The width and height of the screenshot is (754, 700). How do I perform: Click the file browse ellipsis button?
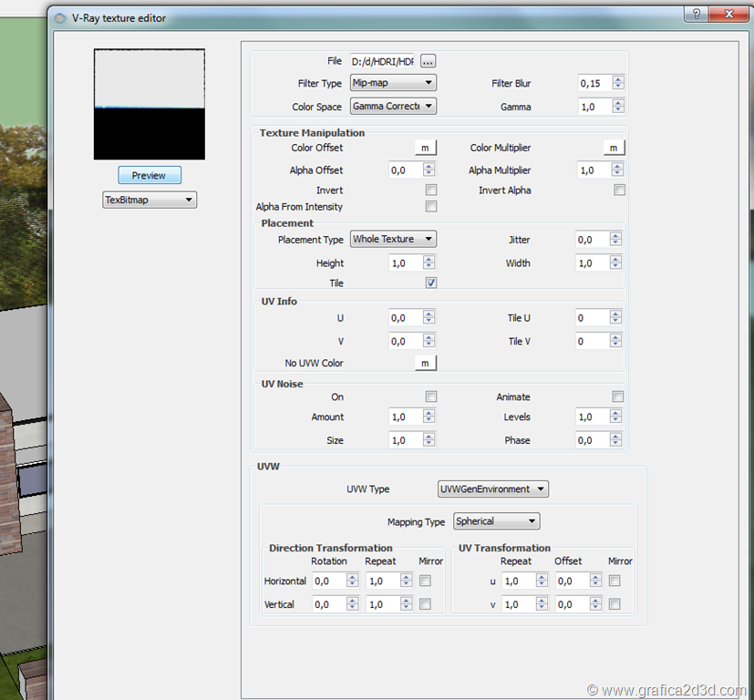[428, 61]
